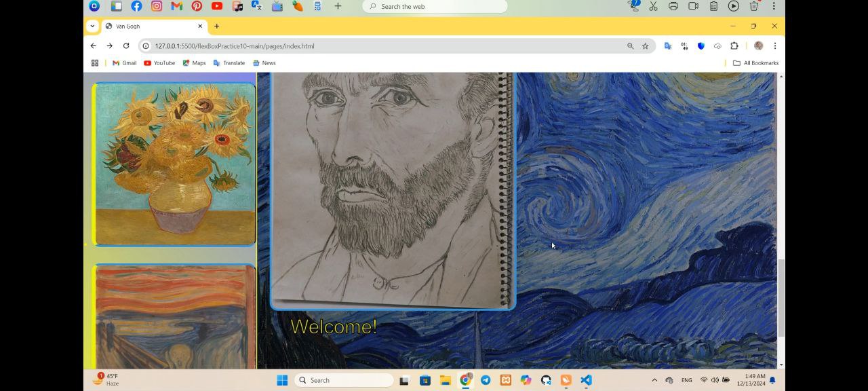Open a new browser tab

(217, 26)
